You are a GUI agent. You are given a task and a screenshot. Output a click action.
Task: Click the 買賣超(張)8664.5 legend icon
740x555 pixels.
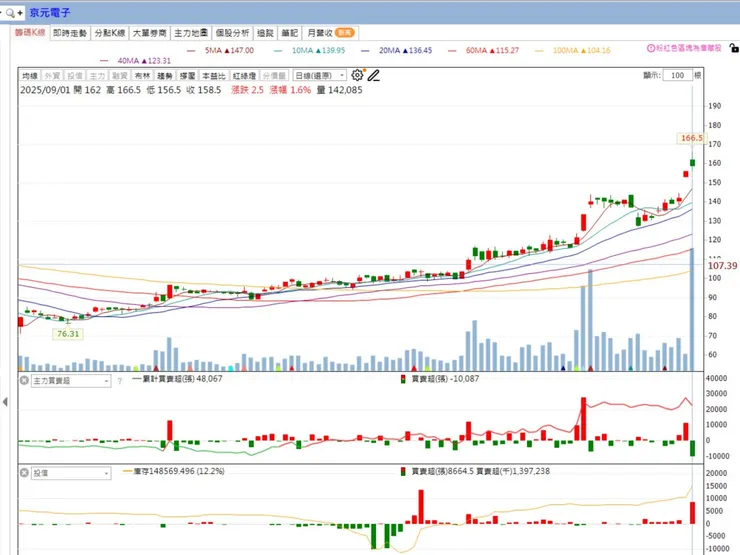click(x=403, y=471)
